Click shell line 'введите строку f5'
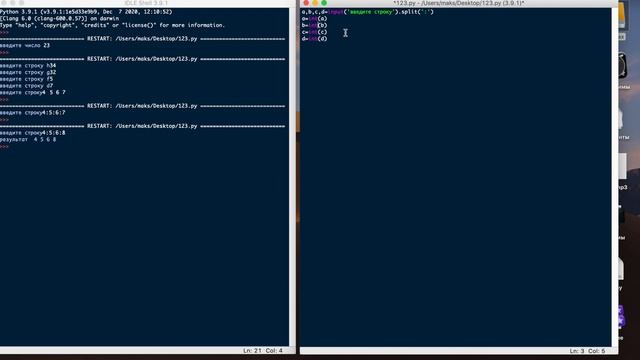The height and width of the screenshot is (360, 640). coord(27,79)
